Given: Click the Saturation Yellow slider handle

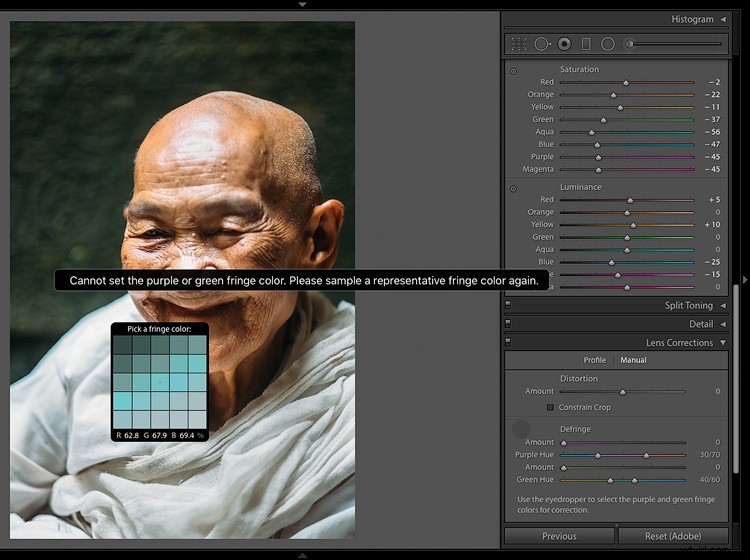Looking at the screenshot, I should pos(620,108).
